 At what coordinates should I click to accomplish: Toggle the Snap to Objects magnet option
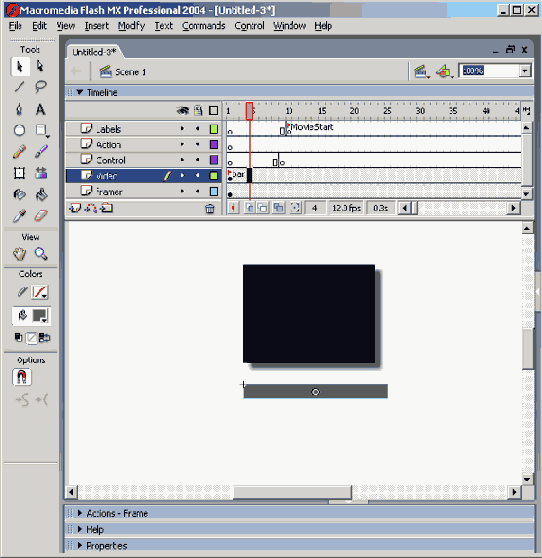pos(22,377)
